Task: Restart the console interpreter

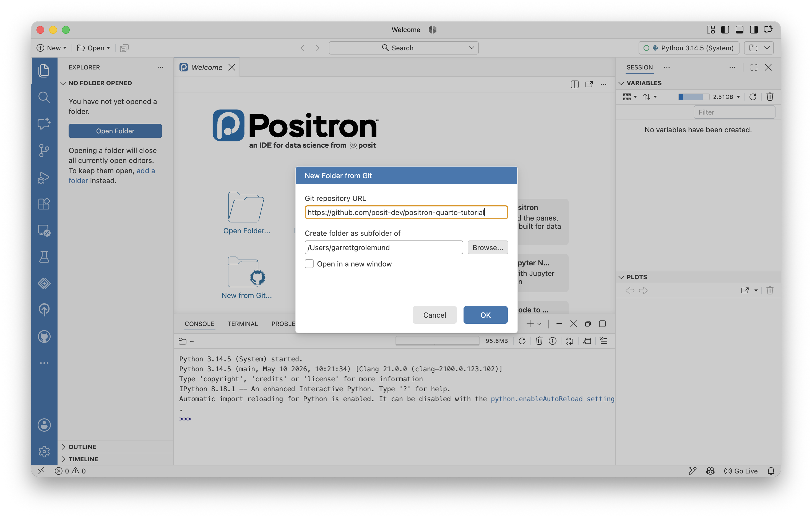Action: pyautogui.click(x=522, y=341)
